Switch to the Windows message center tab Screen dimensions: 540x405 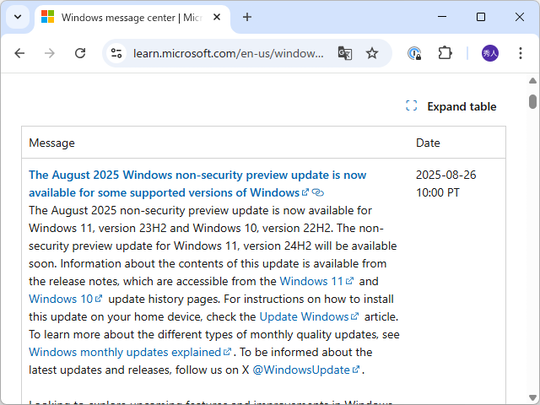[131, 17]
